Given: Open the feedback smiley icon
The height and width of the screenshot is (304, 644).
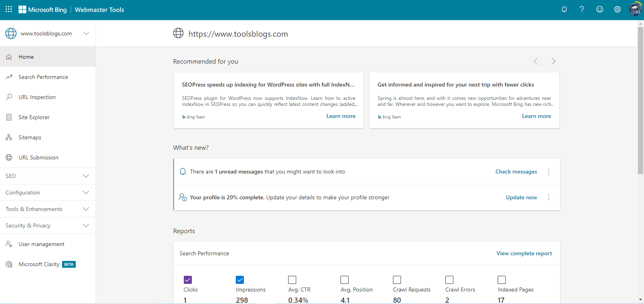Looking at the screenshot, I should (600, 9).
